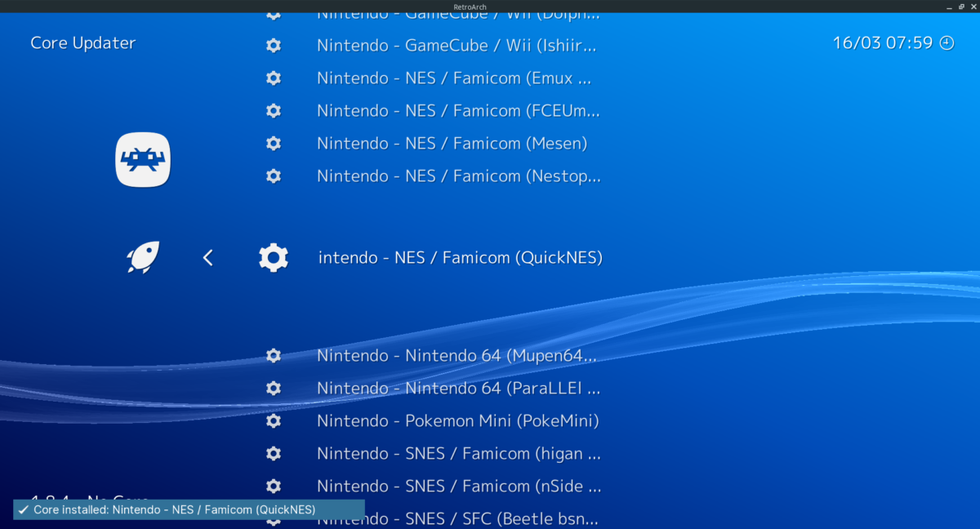Click the gear icon beside Nestopia core

coord(273,176)
